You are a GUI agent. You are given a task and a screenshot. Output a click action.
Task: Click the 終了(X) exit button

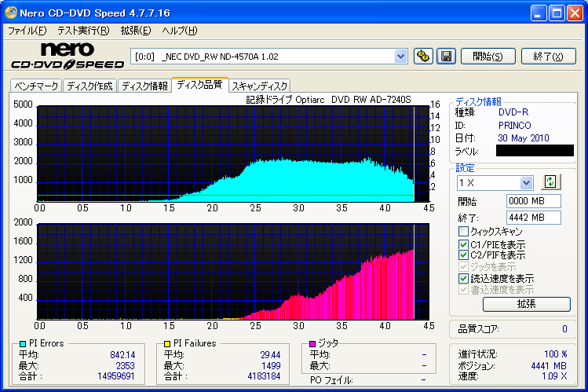point(548,57)
